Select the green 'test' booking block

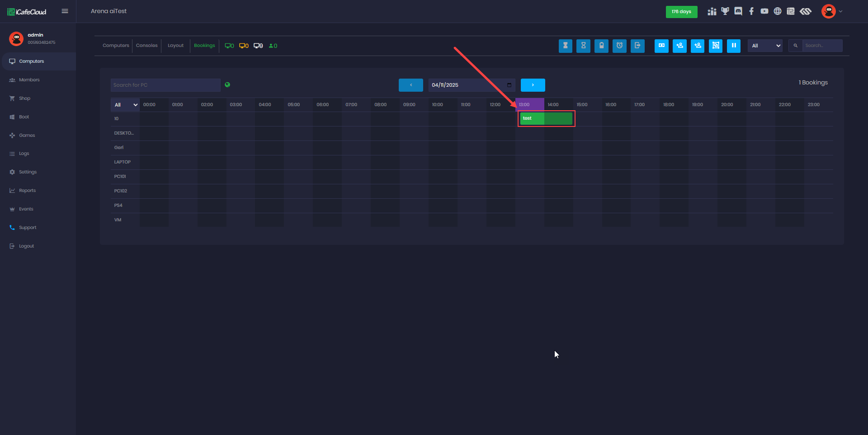pos(546,118)
